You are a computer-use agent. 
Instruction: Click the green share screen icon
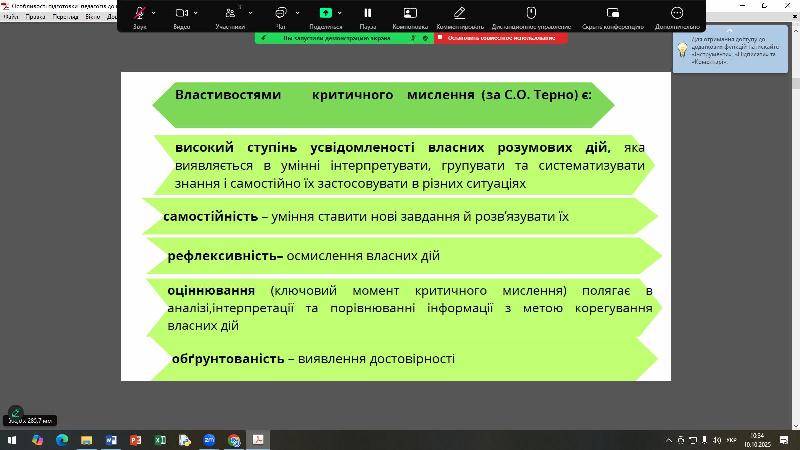[325, 13]
